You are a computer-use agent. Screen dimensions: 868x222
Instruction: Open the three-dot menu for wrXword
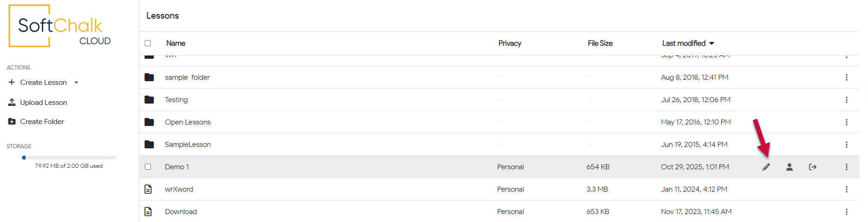pyautogui.click(x=847, y=189)
